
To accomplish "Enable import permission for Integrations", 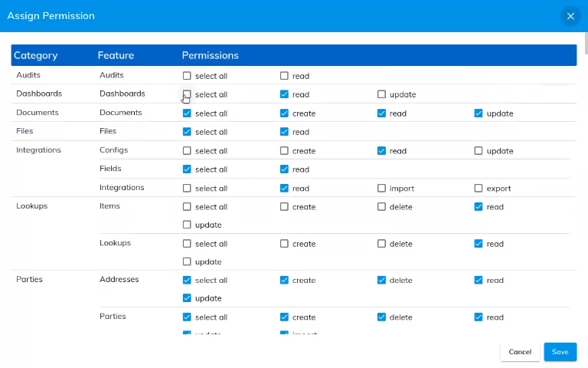I will pyautogui.click(x=381, y=188).
